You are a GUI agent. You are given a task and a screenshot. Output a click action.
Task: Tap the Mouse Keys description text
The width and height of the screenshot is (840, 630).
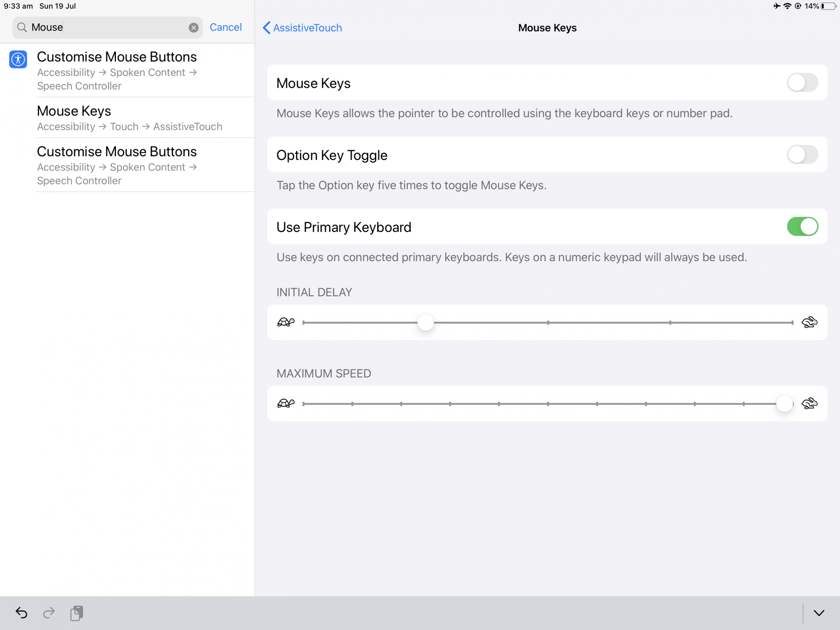coord(504,113)
